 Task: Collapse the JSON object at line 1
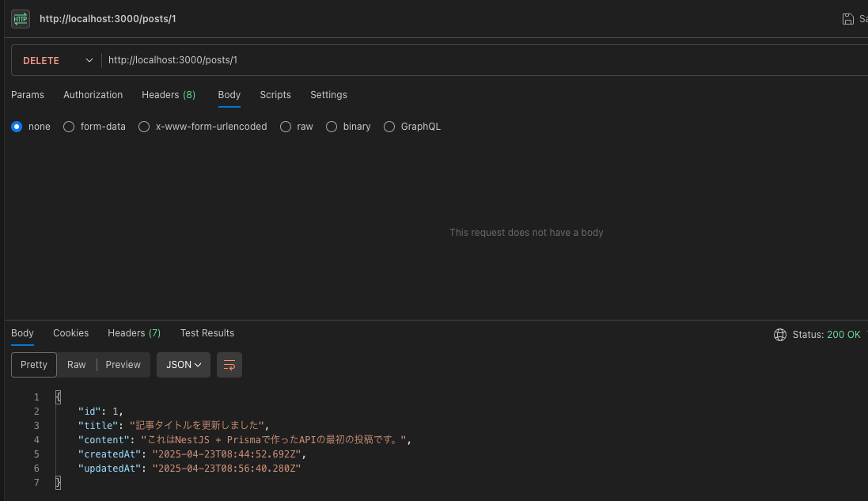click(58, 397)
